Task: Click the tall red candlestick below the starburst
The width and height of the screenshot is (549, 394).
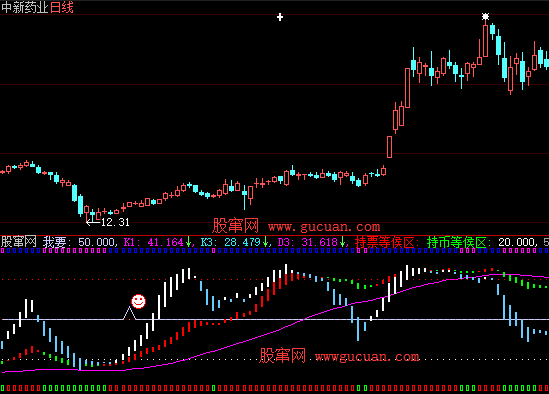Action: point(485,41)
